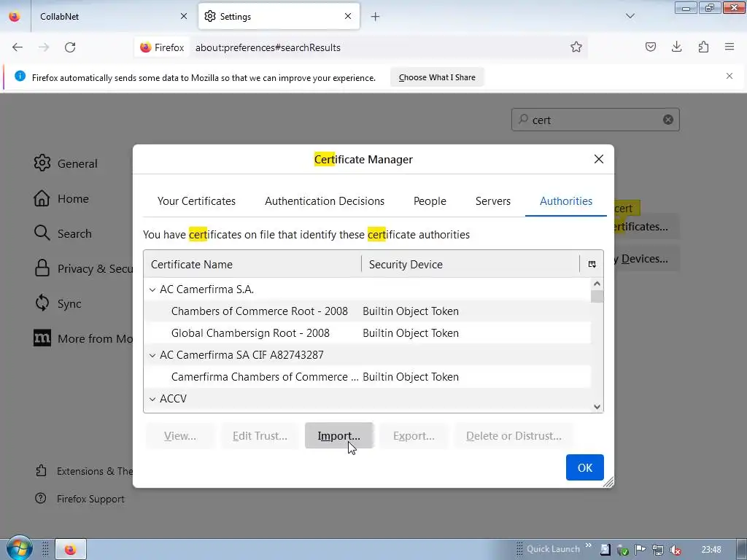Click the muted volume tray icon
The width and height of the screenshot is (747, 560).
click(675, 550)
